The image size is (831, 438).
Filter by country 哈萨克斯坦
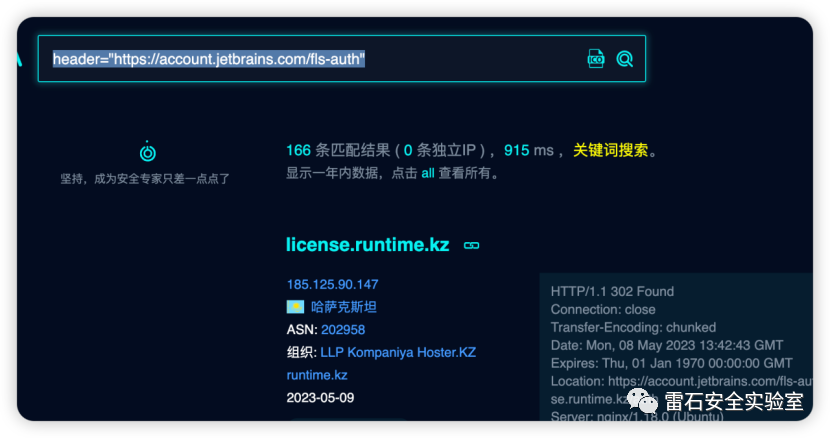coord(343,307)
